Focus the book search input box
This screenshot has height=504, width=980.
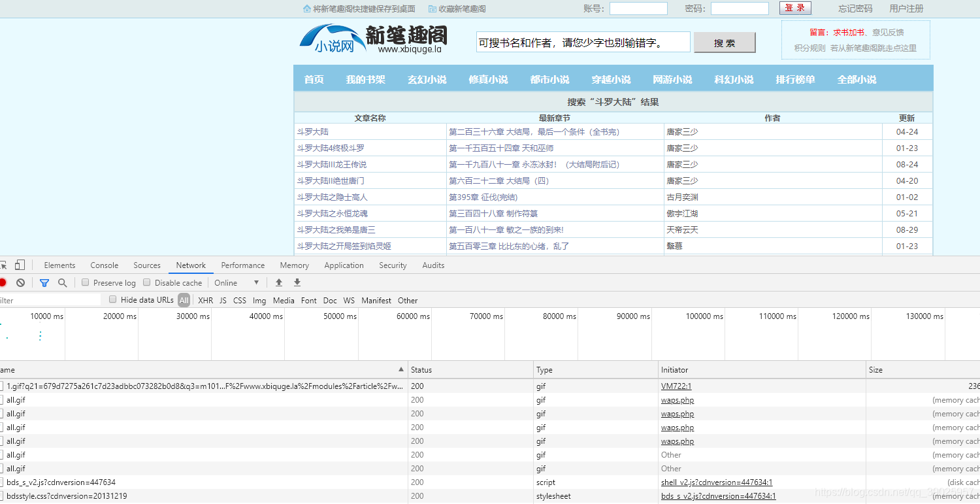(x=583, y=42)
